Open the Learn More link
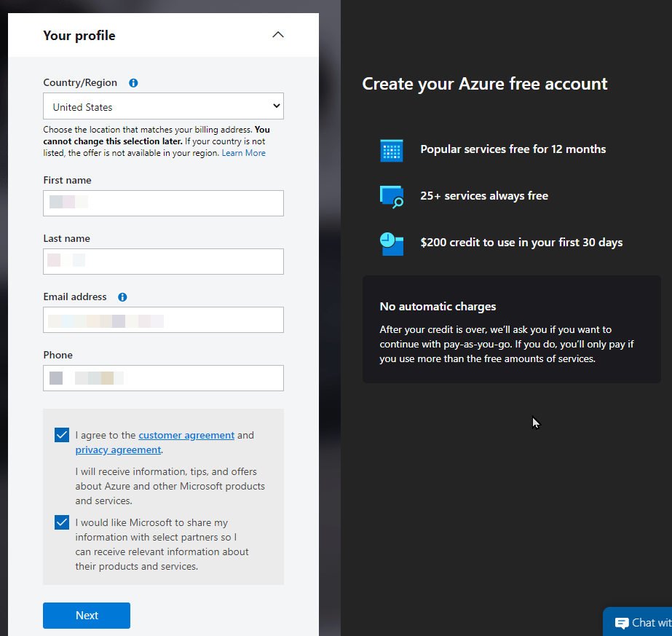672x636 pixels. tap(243, 153)
